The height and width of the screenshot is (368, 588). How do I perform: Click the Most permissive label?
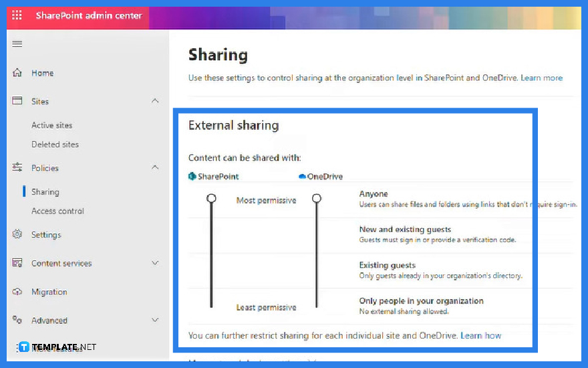tap(266, 201)
